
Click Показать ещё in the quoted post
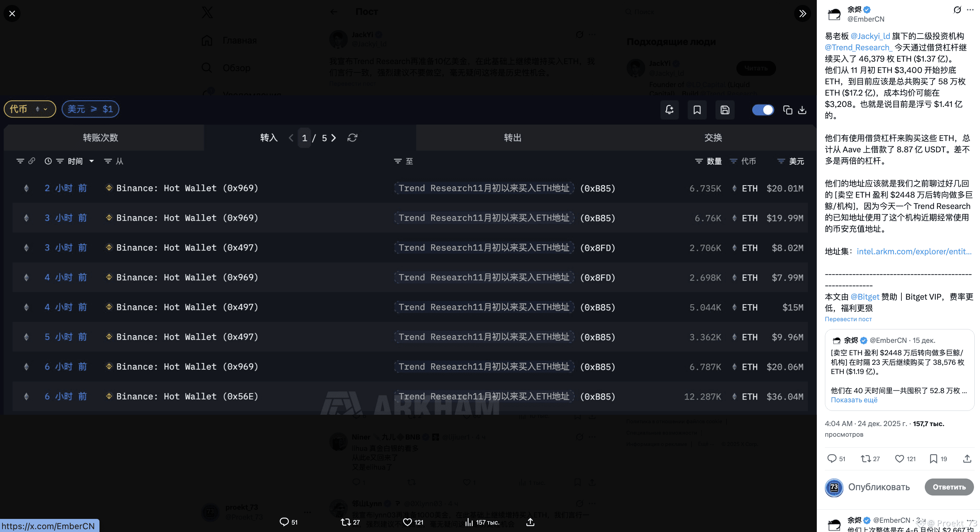pyautogui.click(x=854, y=400)
